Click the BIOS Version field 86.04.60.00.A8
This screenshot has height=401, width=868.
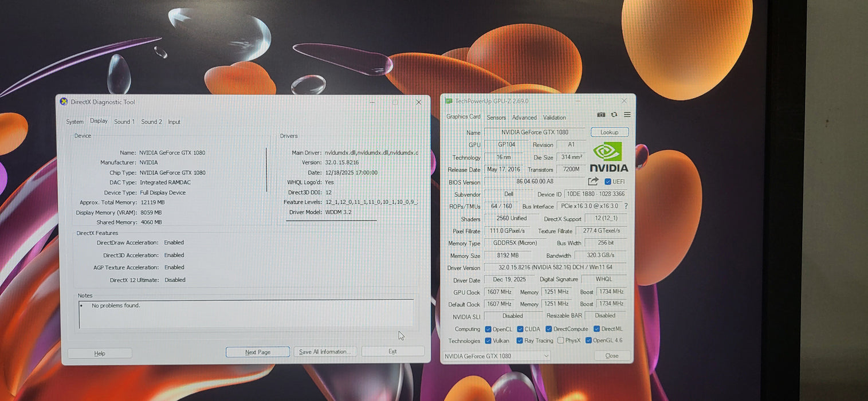tap(535, 182)
